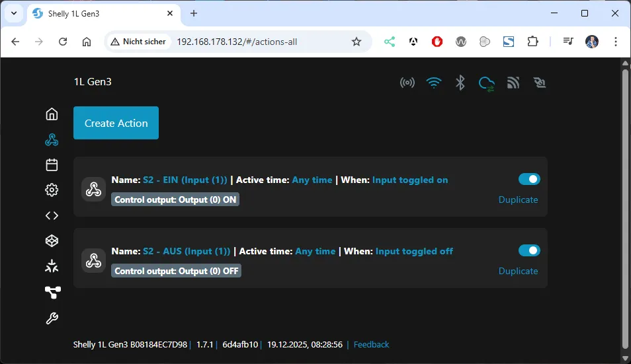Bookmark this page with the star icon
Screen dimensions: 631x364
357,42
